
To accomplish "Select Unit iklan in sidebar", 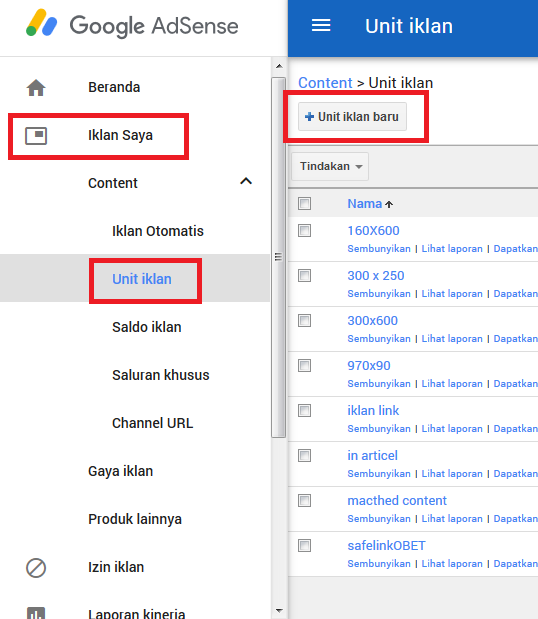I will pos(142,279).
